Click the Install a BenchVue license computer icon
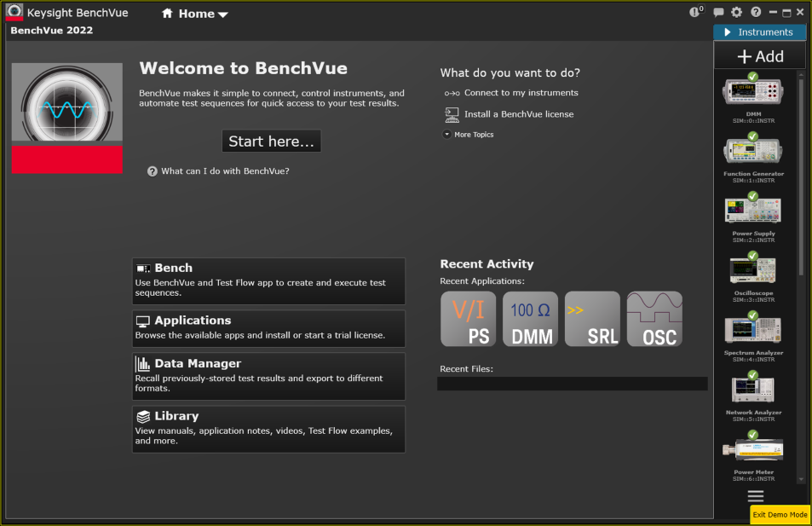812x526 pixels. 452,114
